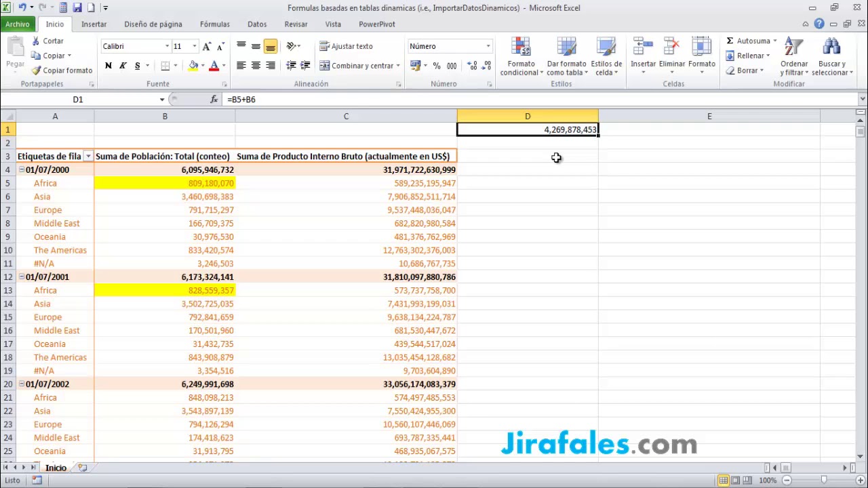Click Copiar in clipboard group
Screen dimensions: 868x488
49,56
